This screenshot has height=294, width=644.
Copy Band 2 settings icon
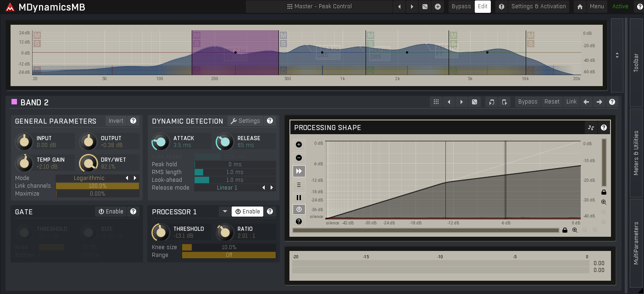point(492,102)
